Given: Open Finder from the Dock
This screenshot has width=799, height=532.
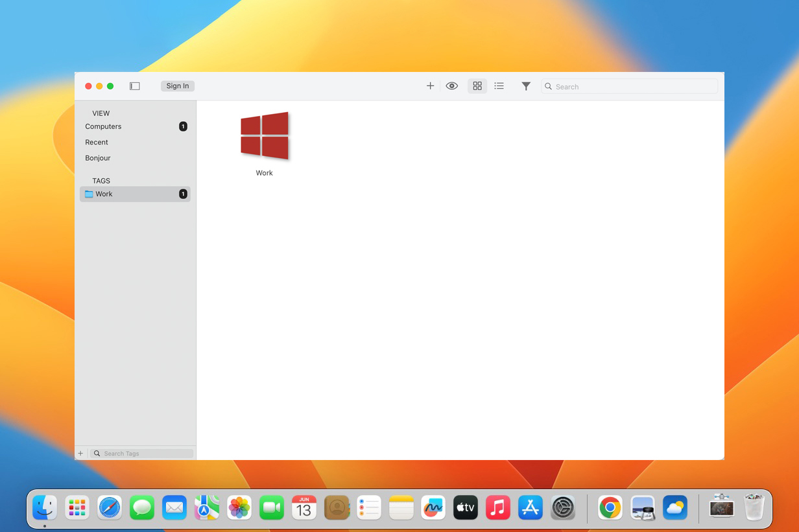Looking at the screenshot, I should [45, 507].
